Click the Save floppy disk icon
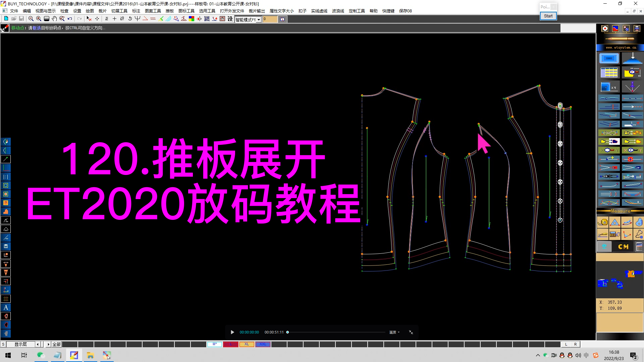This screenshot has height=362, width=644. coord(21,19)
